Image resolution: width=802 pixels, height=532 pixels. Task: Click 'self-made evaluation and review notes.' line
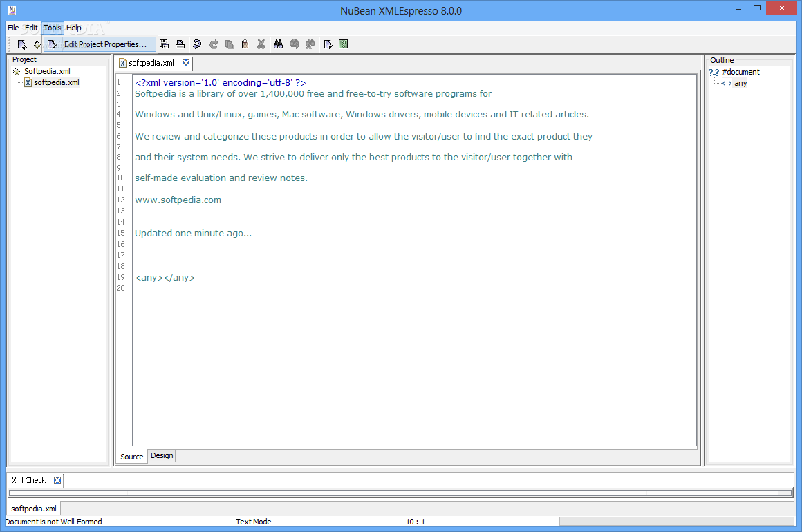(x=221, y=178)
